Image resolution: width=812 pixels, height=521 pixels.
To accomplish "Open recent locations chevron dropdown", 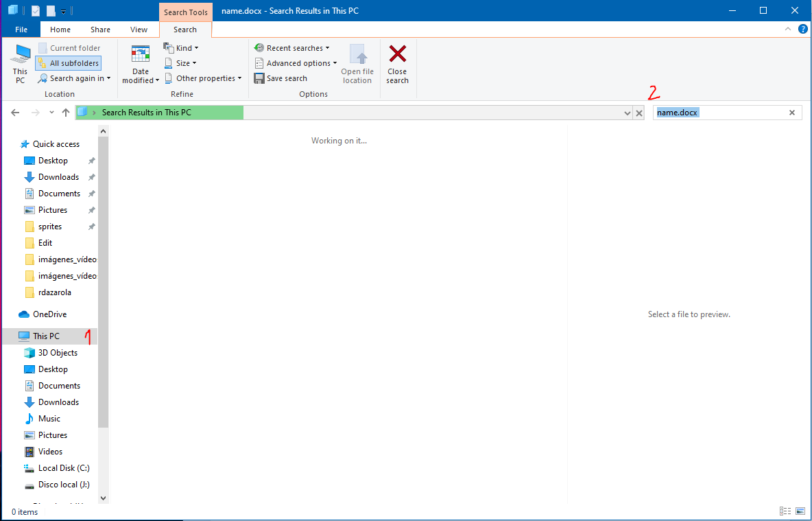I will [x=51, y=113].
